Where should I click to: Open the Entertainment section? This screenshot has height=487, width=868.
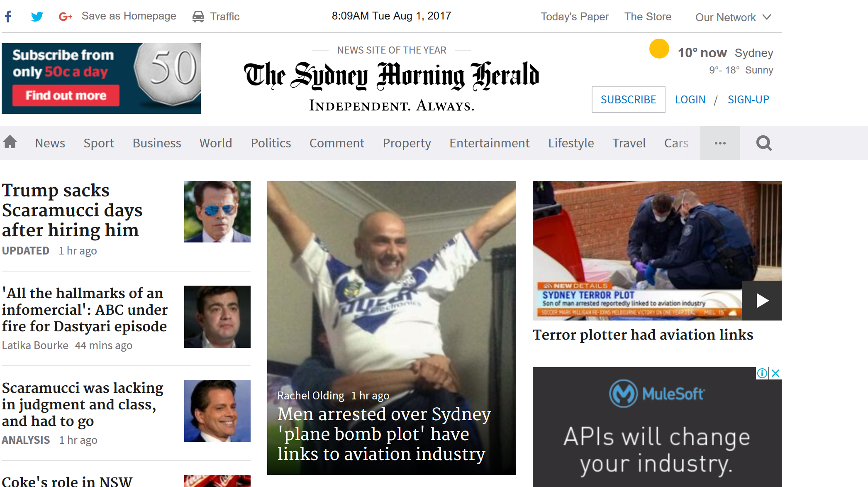490,143
